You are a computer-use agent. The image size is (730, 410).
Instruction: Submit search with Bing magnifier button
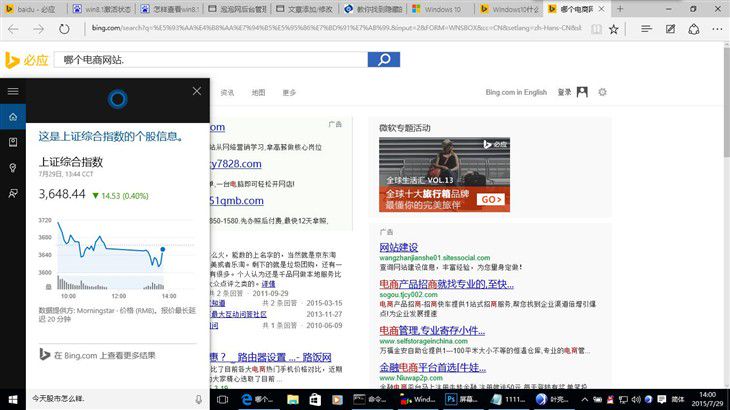(384, 60)
